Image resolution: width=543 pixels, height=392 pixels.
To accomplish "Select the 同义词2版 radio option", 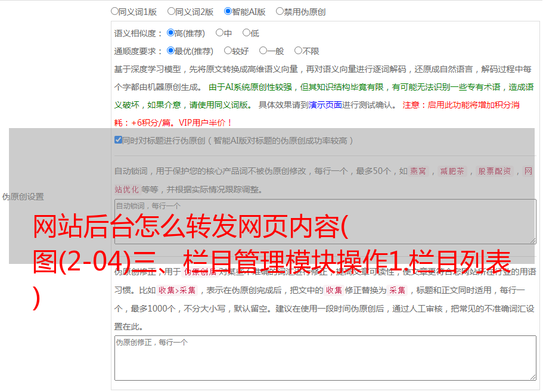I will pos(171,11).
